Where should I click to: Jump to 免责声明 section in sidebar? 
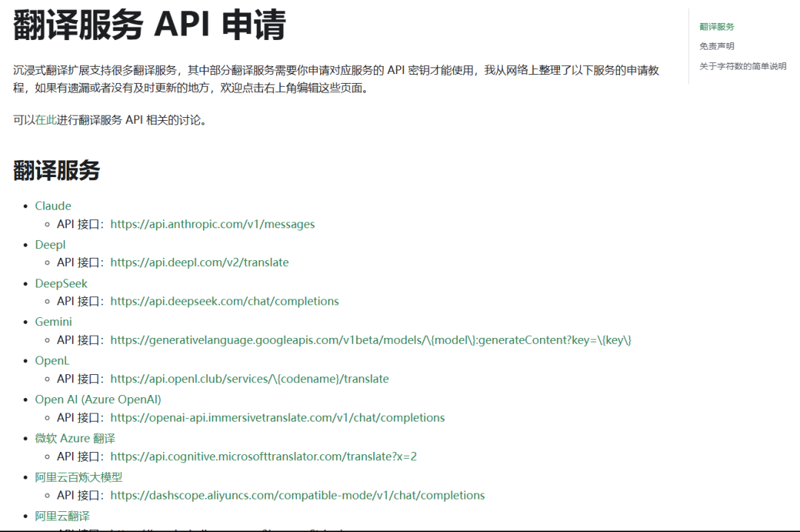(716, 46)
